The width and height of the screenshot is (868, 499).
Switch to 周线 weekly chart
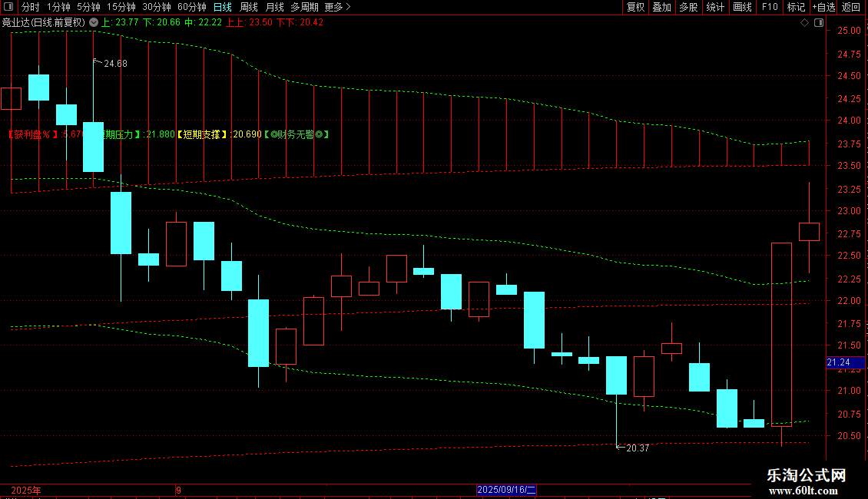point(249,7)
